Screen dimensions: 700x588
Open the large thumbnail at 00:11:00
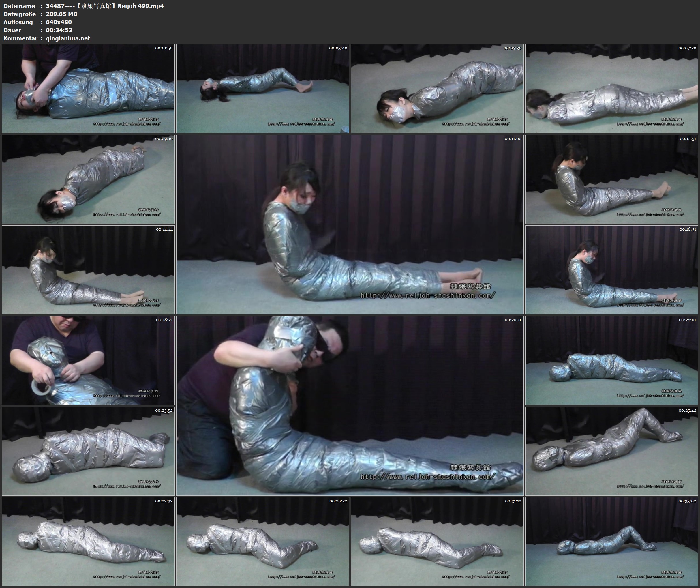pyautogui.click(x=350, y=224)
